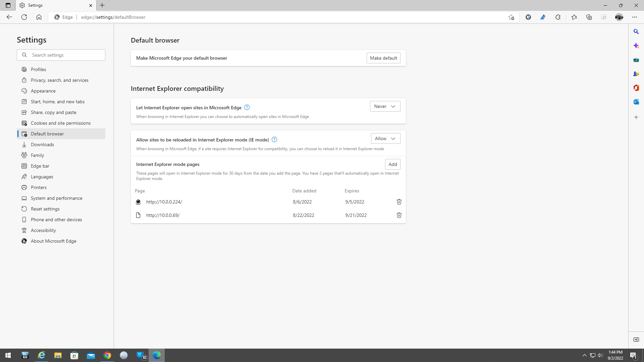Focus the Search settings field
Image resolution: width=644 pixels, height=362 pixels.
pos(61,55)
